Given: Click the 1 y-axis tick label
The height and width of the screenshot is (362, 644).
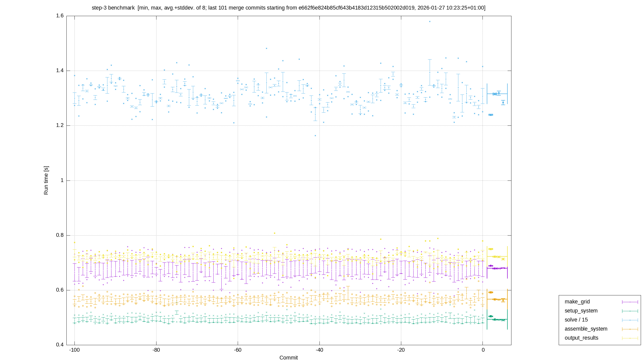Looking at the screenshot, I should point(62,180).
